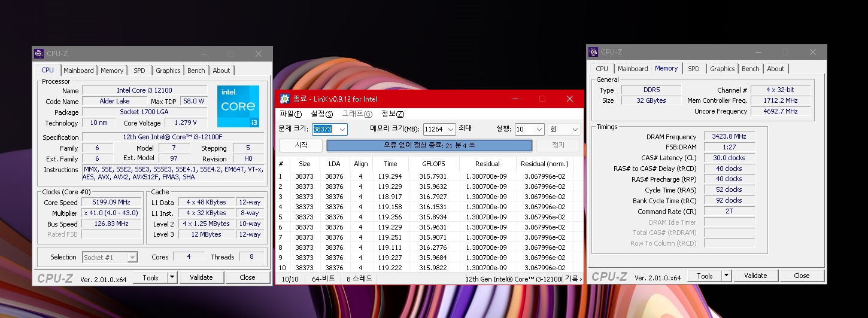Open the 회 unit dropdown in LinX
This screenshot has height=318, width=868.
click(564, 129)
